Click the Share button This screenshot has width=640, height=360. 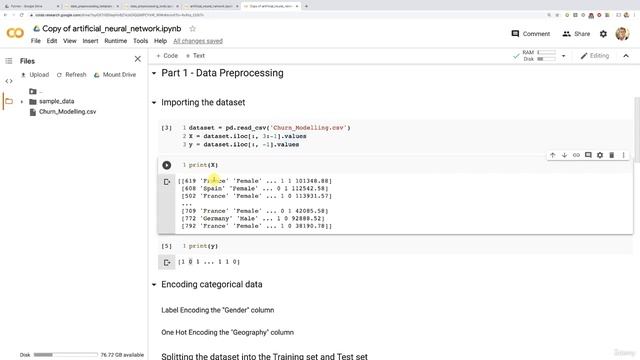[576, 34]
